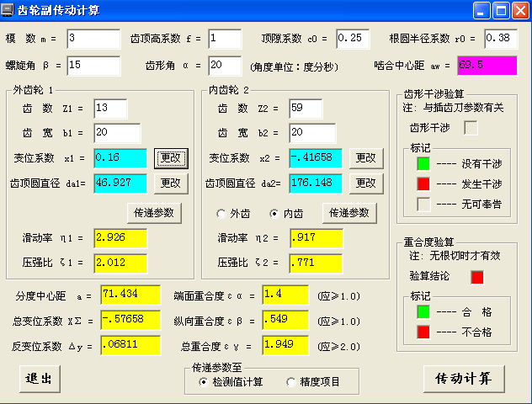The width and height of the screenshot is (532, 404).
Task: Minimize the 齿轮副传动计算 window
Action: [481, 10]
